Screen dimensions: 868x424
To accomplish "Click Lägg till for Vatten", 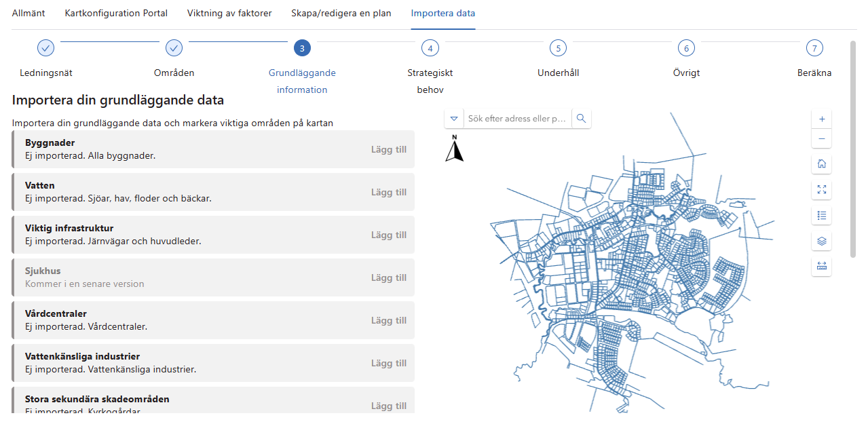I will [389, 192].
